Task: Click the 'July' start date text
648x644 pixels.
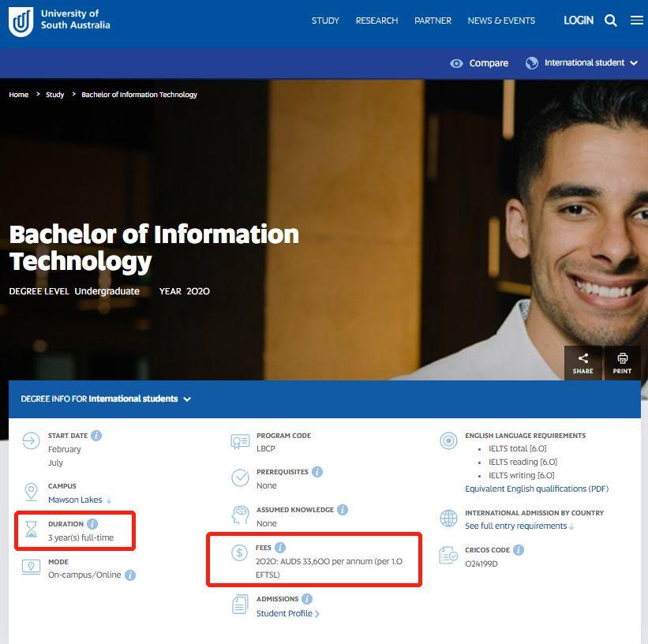Action: tap(55, 462)
